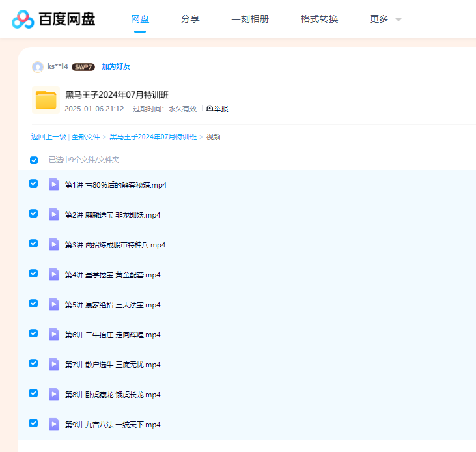The image size is (476, 452).
Task: Click the folder title 黑马王子2024年07月特训班
Action: point(117,95)
